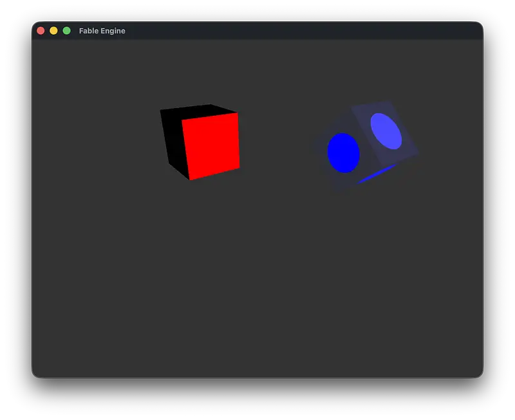
Task: Click the top-right corner of the red face
Action: pyautogui.click(x=238, y=113)
